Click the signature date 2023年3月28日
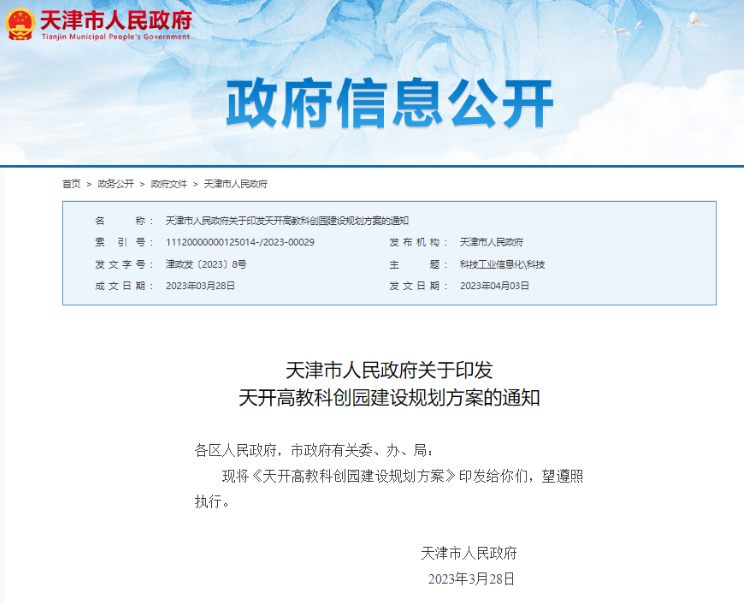Viewport: 745px width, 604px height. (x=470, y=579)
